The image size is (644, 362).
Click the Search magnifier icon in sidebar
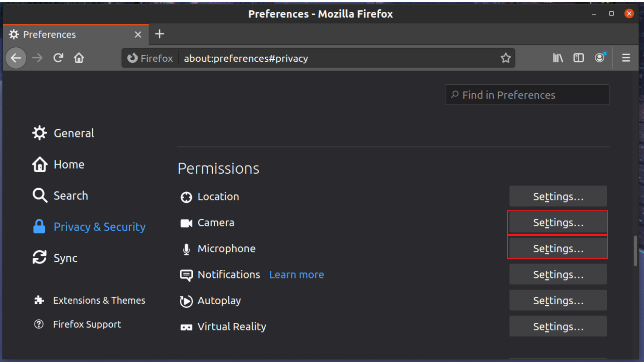pyautogui.click(x=40, y=195)
